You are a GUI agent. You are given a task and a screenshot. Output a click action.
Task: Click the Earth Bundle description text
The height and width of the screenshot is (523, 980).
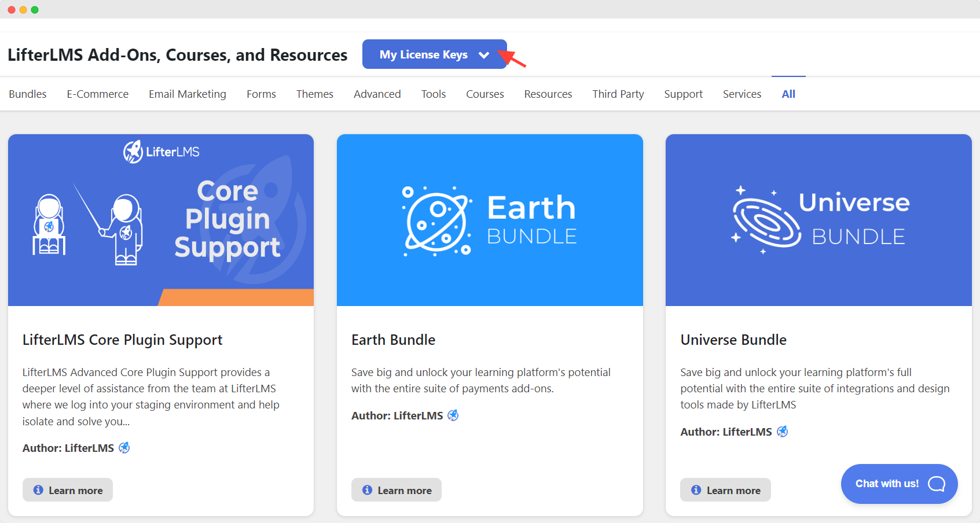(x=480, y=380)
